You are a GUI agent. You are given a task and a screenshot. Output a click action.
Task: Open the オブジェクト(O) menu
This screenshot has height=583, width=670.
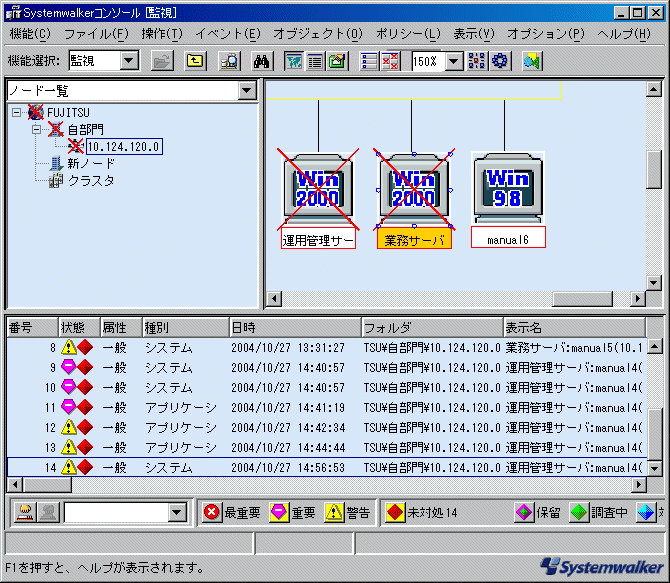[318, 33]
